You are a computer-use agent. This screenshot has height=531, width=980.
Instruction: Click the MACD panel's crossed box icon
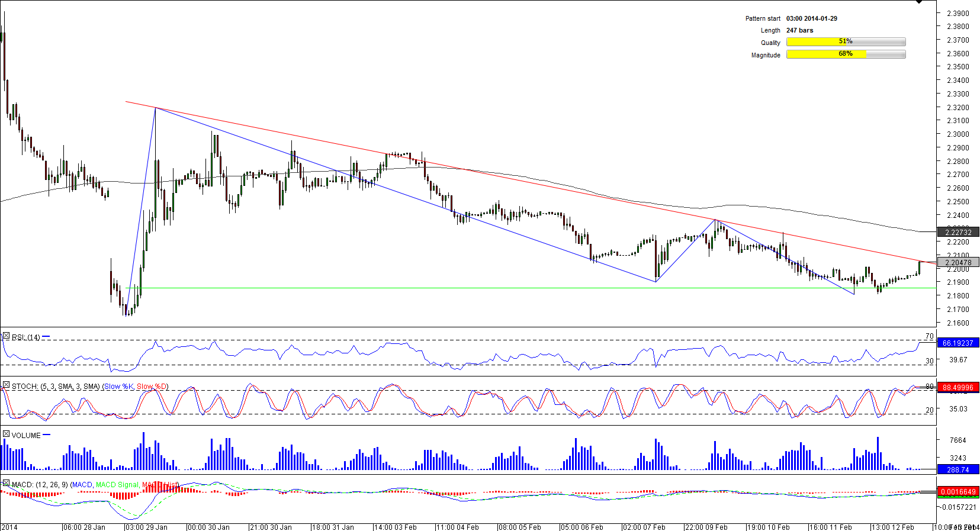coord(6,484)
